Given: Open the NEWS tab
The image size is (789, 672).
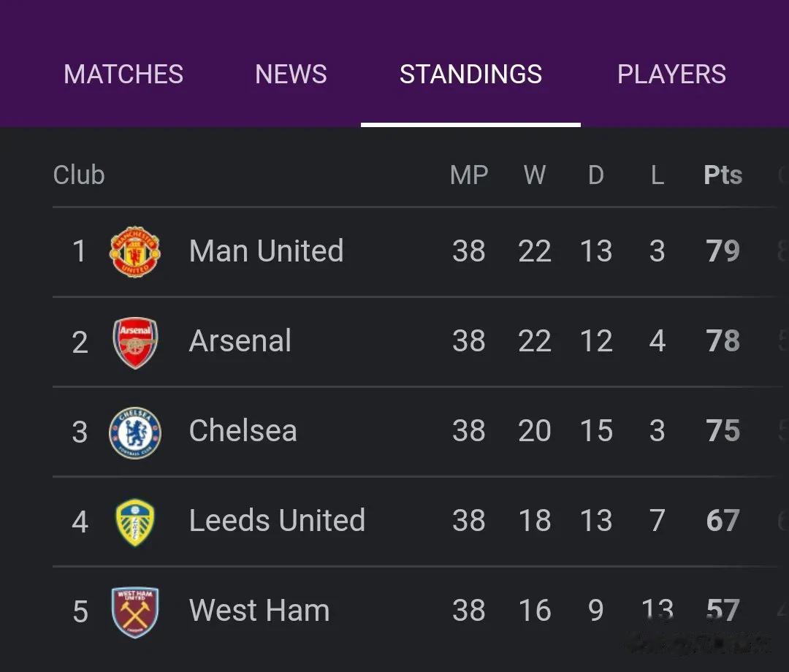Looking at the screenshot, I should point(291,75).
